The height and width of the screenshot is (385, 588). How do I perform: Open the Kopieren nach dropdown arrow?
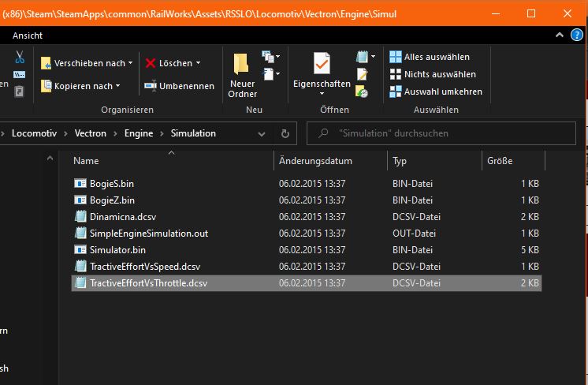pos(117,86)
